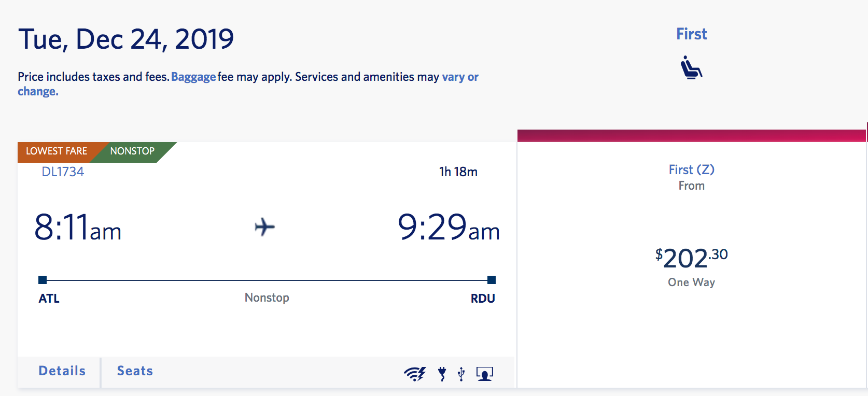Click the First class seat icon

coord(691,67)
